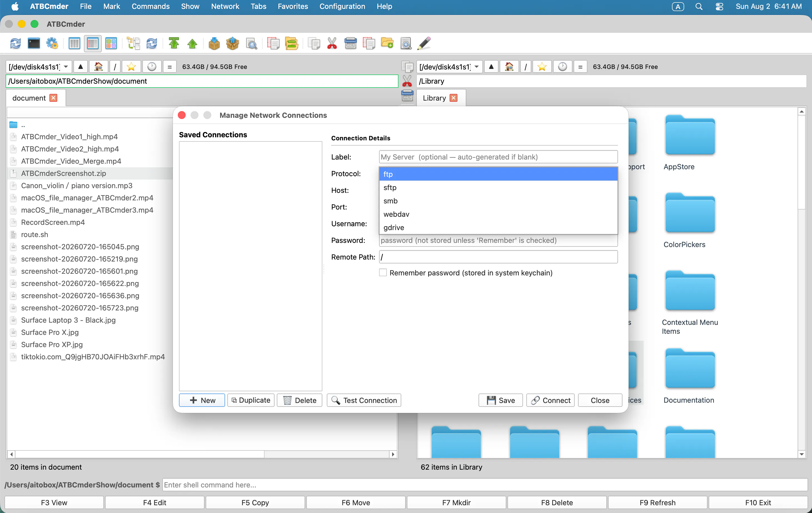Open file search magnifier toolbar icon
The width and height of the screenshot is (812, 513).
click(251, 44)
